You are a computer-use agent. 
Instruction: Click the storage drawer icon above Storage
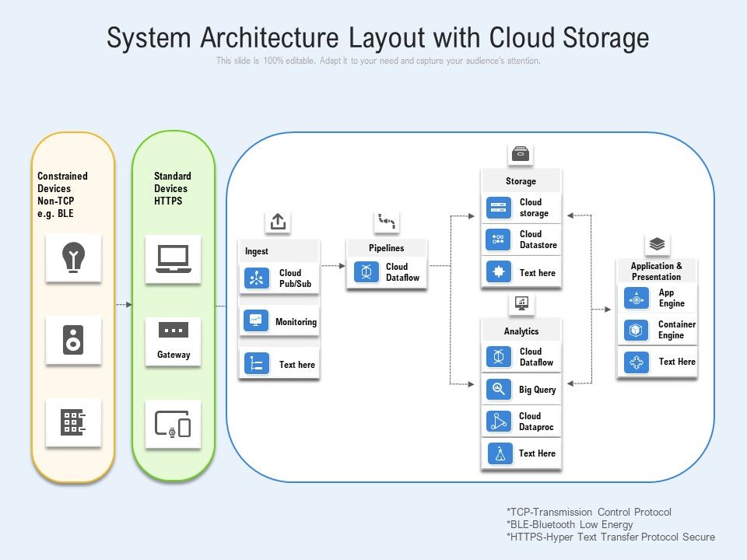click(521, 154)
